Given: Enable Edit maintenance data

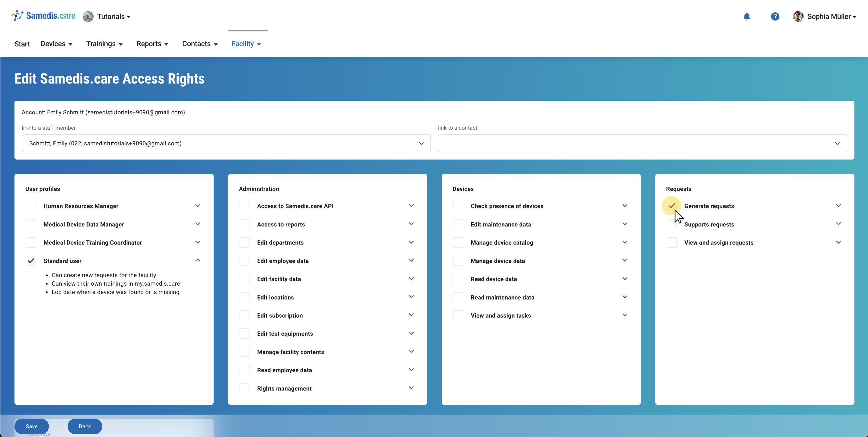Looking at the screenshot, I should pos(458,224).
